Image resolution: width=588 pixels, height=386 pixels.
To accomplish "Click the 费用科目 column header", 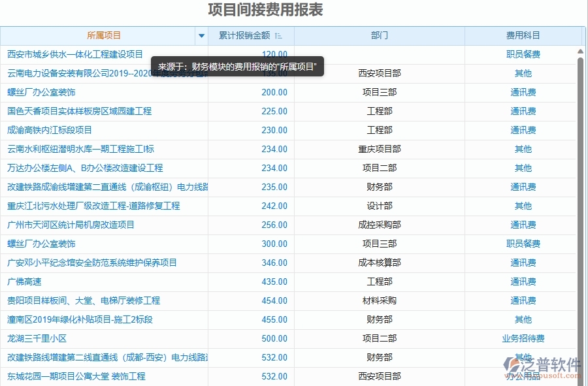I will 523,36.
